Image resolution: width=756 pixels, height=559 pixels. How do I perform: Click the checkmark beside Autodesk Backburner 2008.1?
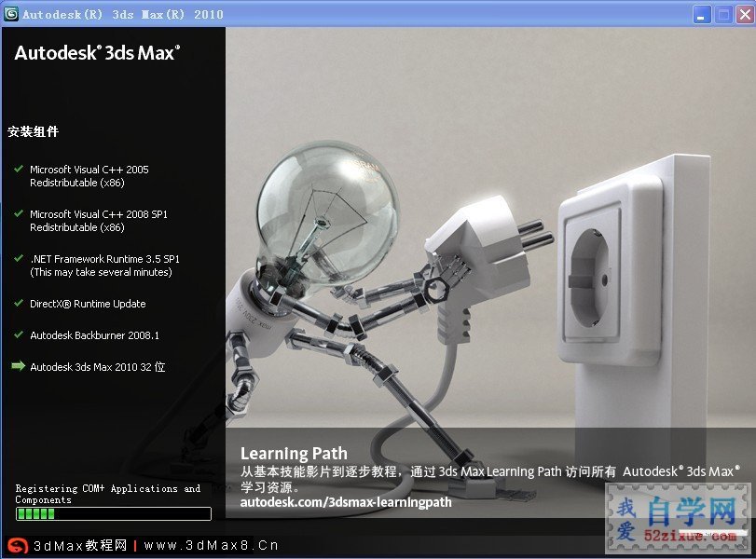point(19,334)
